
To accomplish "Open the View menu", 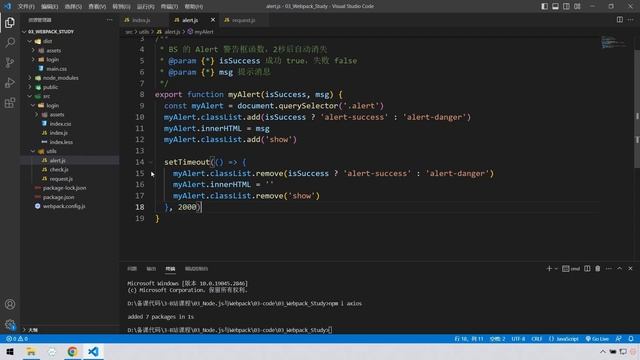I will [97, 7].
